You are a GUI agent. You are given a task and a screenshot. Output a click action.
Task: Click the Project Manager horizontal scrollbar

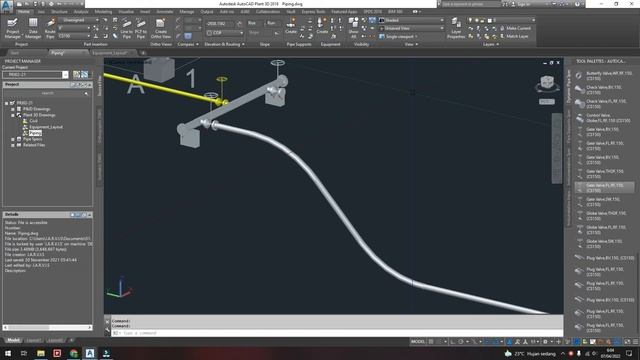coord(47,327)
